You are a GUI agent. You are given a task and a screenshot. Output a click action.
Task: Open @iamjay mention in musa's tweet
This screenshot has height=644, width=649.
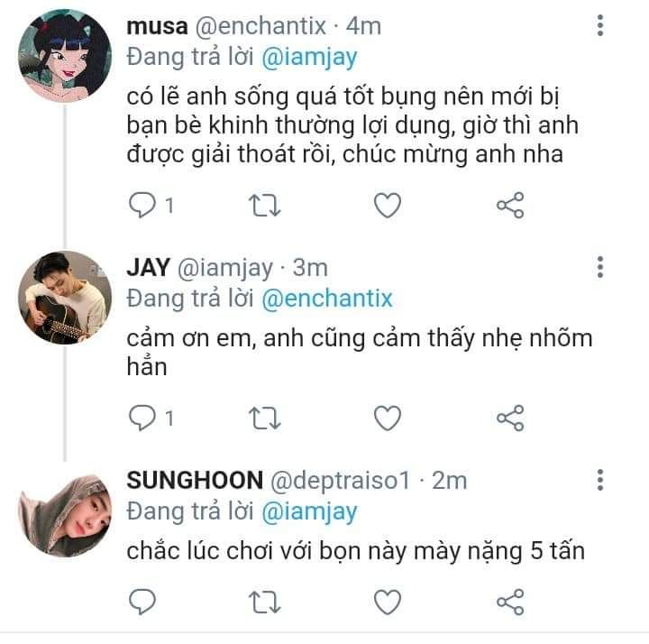(309, 58)
